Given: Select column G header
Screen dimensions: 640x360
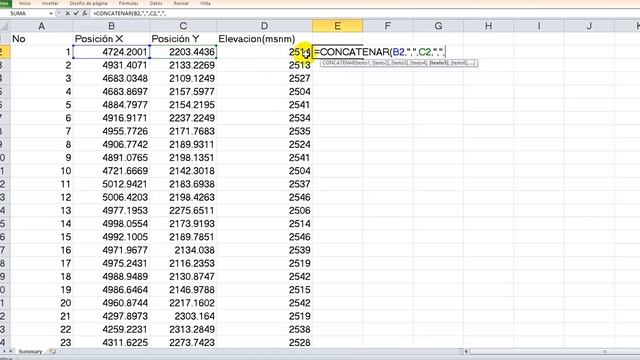Looking at the screenshot, I should click(x=438, y=27).
